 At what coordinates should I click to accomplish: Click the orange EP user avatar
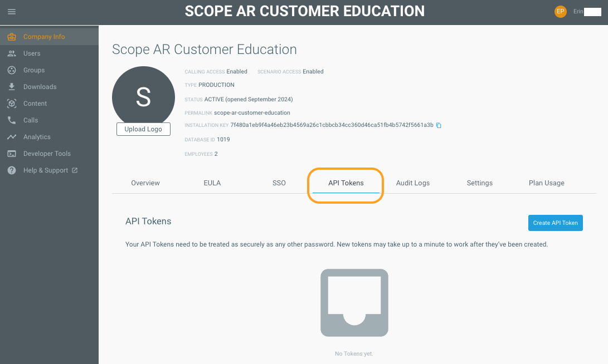pyautogui.click(x=560, y=12)
